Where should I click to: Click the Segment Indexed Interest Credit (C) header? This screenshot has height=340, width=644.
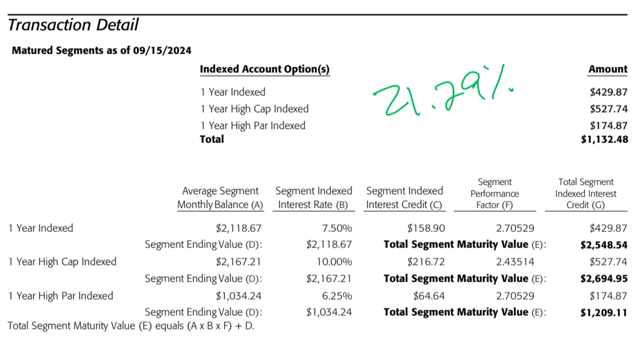point(404,198)
